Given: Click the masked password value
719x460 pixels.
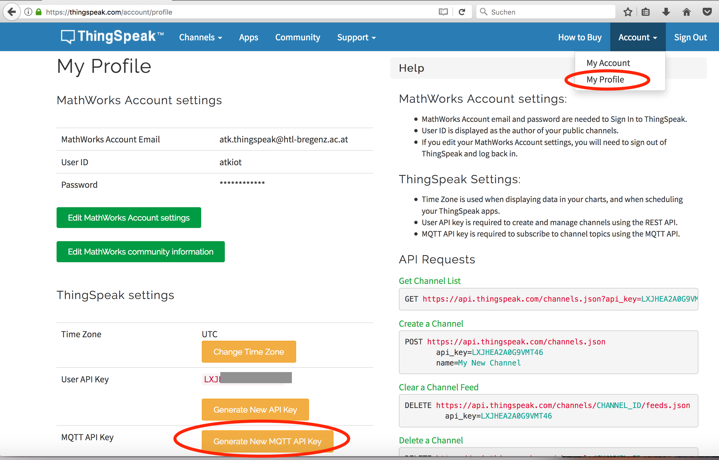Looking at the screenshot, I should pyautogui.click(x=242, y=183).
